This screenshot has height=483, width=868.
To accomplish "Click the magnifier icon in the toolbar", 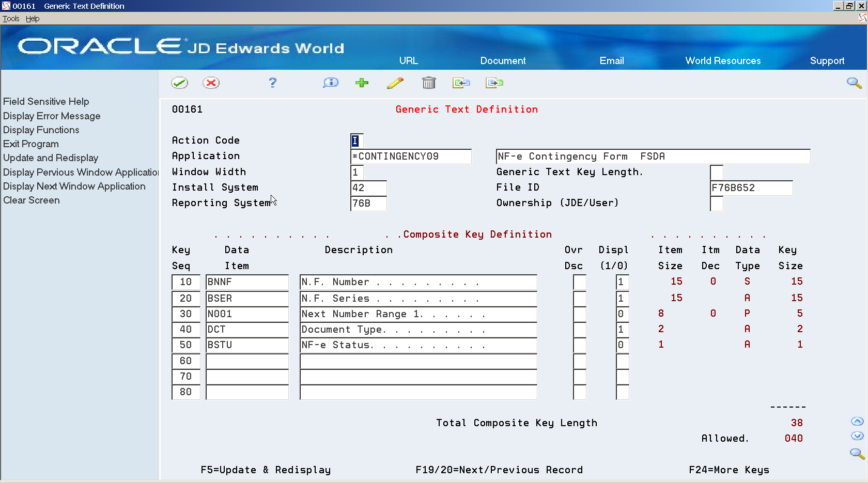I will [x=854, y=83].
